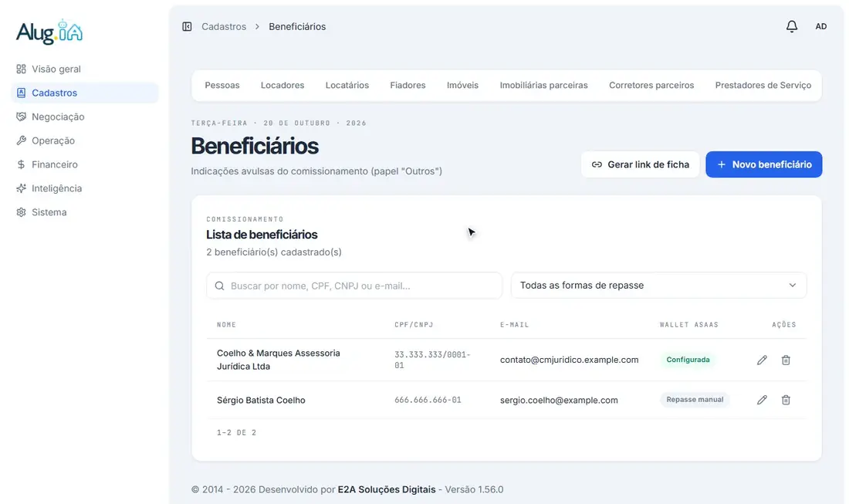This screenshot has width=849, height=504.
Task: Open the AD user avatar menu
Action: (x=821, y=26)
